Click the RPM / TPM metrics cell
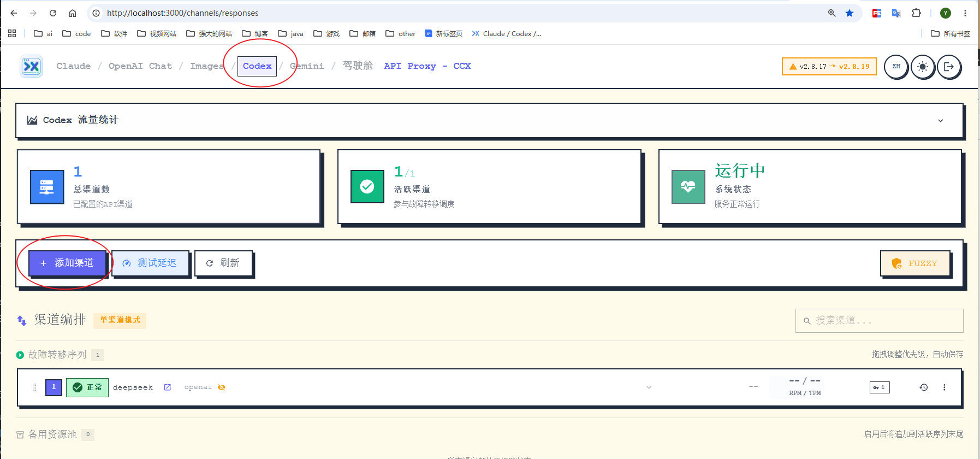 pos(805,386)
